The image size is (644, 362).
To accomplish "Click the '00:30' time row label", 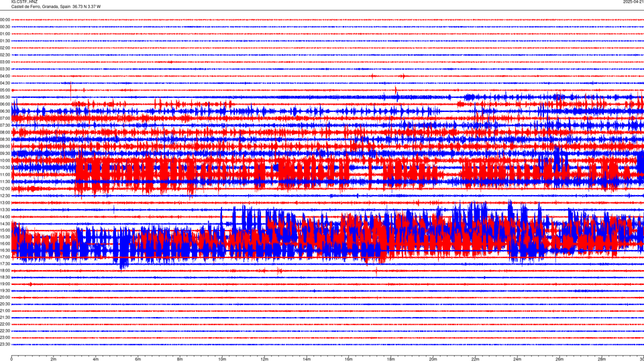I will click(x=5, y=27).
